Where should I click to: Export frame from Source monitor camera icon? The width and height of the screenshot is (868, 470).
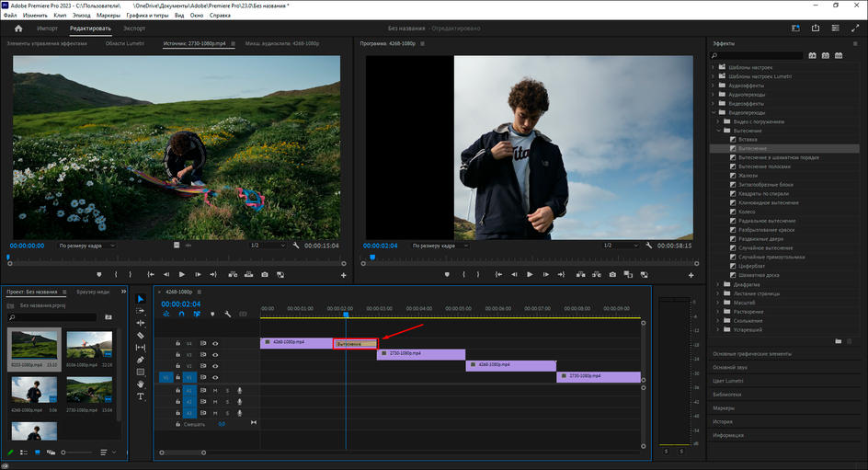point(265,275)
